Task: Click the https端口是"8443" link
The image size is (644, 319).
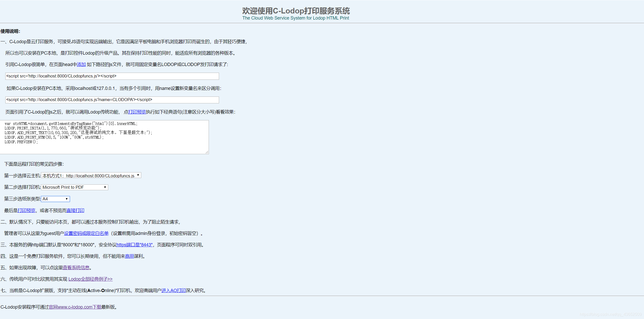Action: click(x=135, y=245)
